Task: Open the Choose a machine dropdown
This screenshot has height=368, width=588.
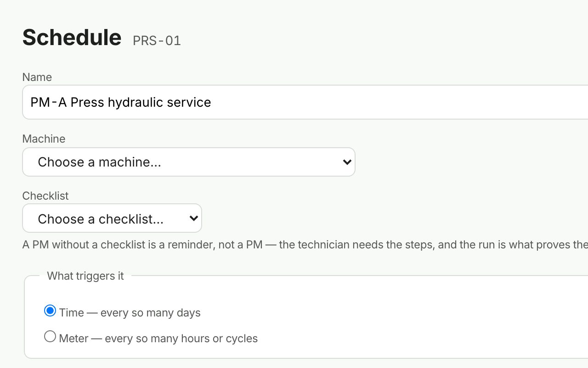Action: coord(189,162)
